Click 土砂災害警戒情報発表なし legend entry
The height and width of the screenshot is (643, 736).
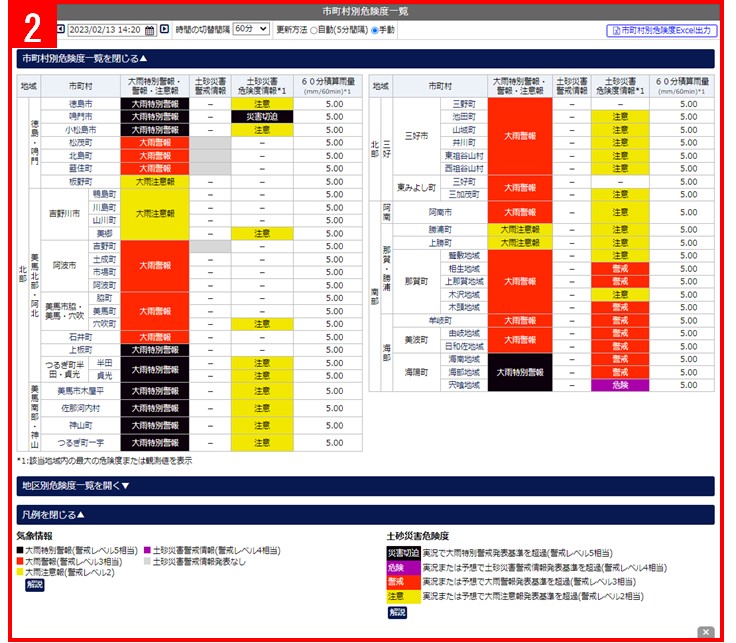pyautogui.click(x=195, y=562)
